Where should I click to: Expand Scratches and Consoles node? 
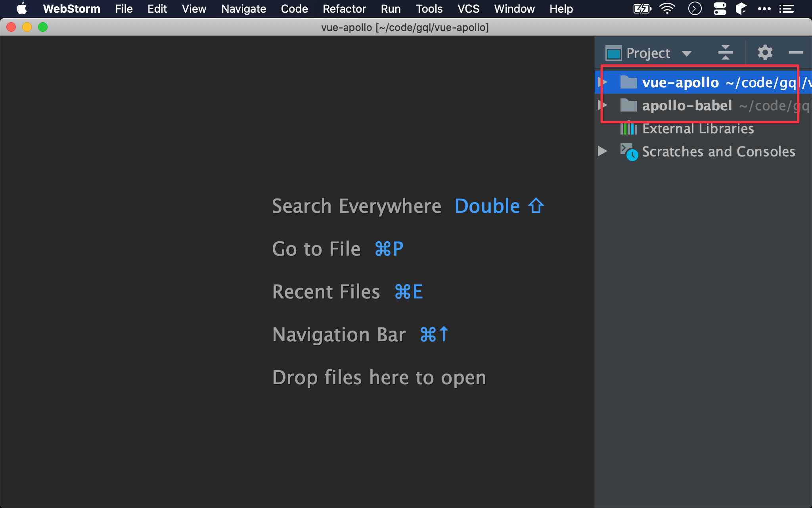pos(602,151)
